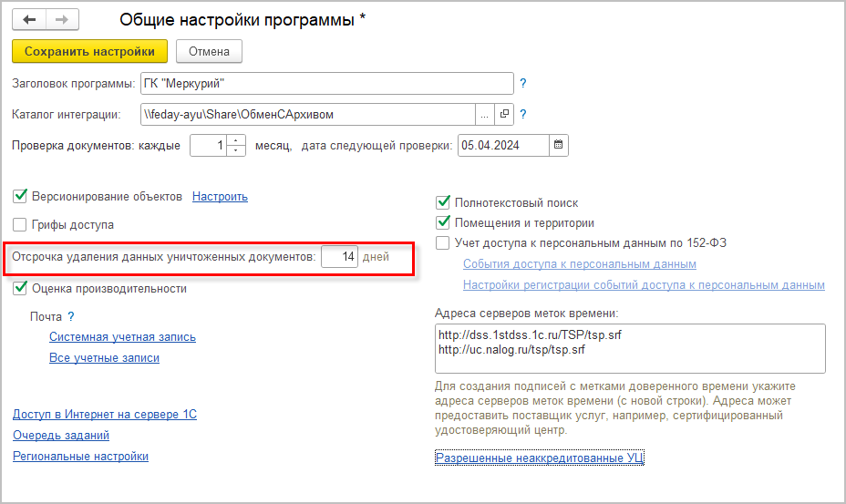Decrease the document check months value

click(237, 150)
